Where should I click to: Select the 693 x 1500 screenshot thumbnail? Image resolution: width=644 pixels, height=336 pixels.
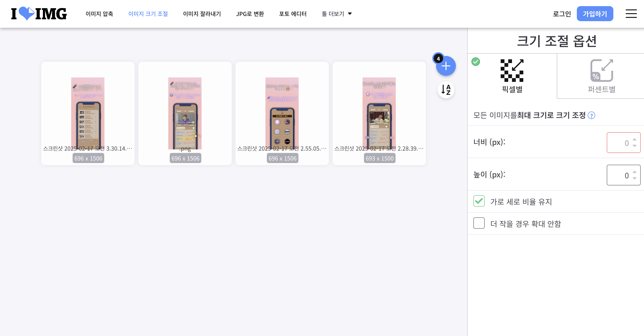coord(379,113)
